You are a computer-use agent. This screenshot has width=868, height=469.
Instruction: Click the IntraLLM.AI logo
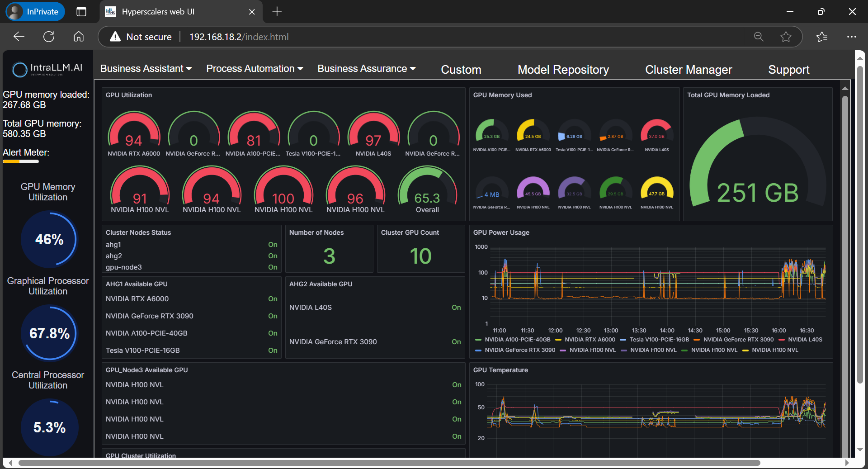click(x=47, y=69)
